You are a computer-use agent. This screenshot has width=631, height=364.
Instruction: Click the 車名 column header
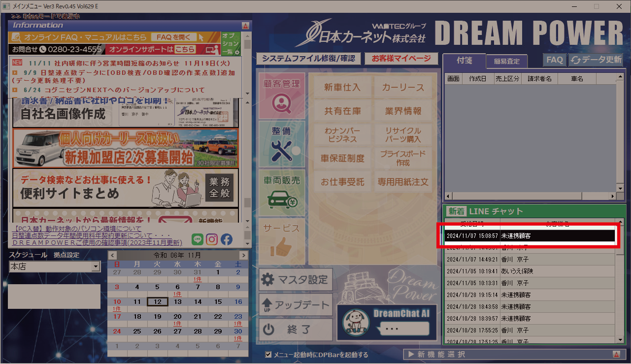tap(577, 79)
